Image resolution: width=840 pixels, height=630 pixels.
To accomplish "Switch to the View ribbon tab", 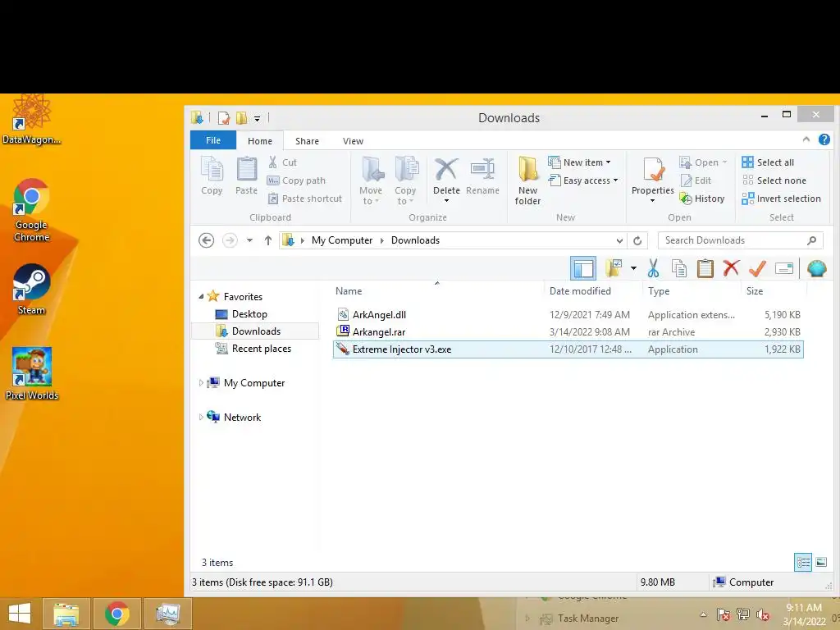I will point(353,141).
